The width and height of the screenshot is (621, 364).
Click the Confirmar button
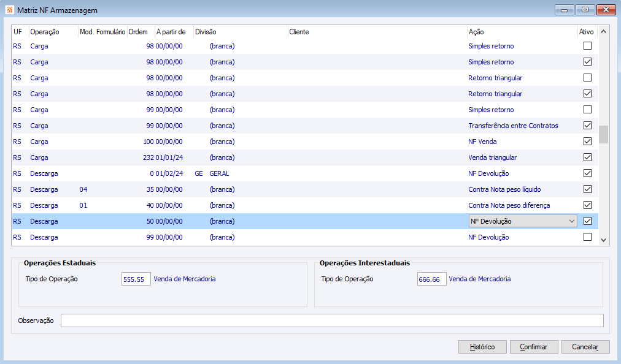533,347
